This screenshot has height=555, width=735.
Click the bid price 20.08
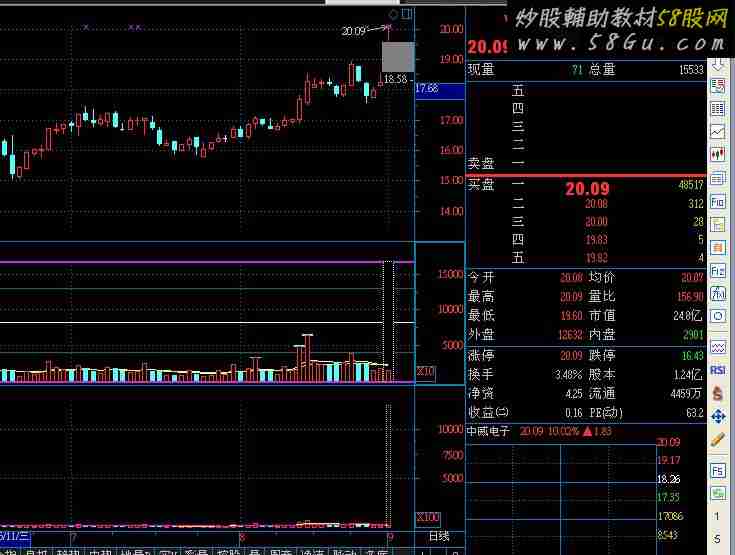click(596, 204)
